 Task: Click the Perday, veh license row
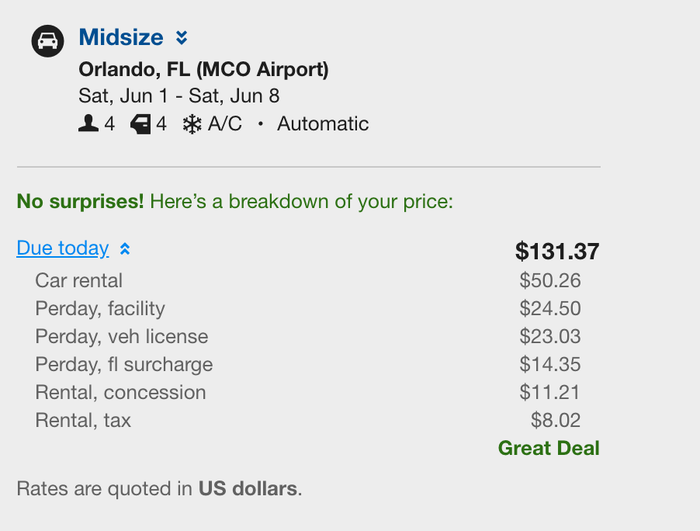[x=308, y=336]
